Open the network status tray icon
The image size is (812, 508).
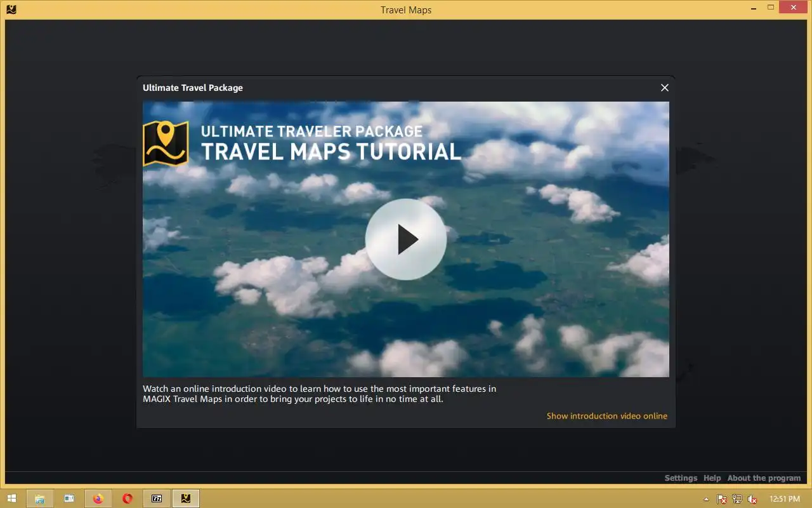tap(737, 499)
